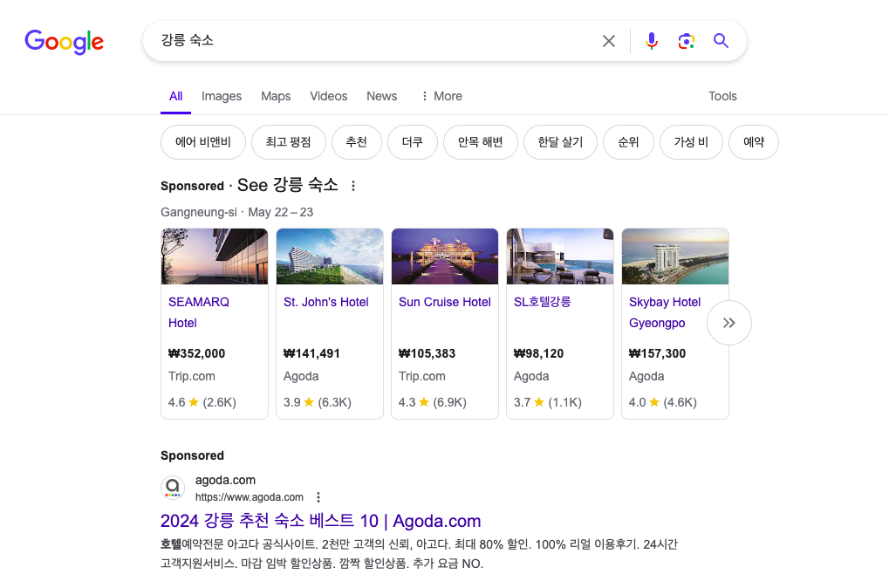Open the SL호텔강릉 photo thumbnail
This screenshot has width=889, height=588.
[559, 256]
